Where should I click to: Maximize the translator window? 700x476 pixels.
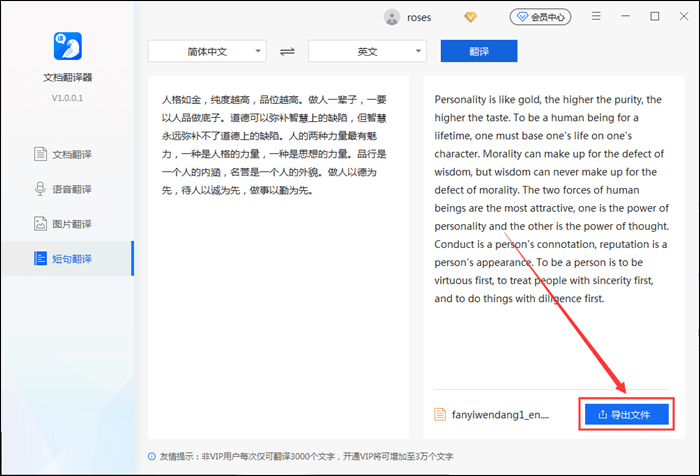coord(655,16)
